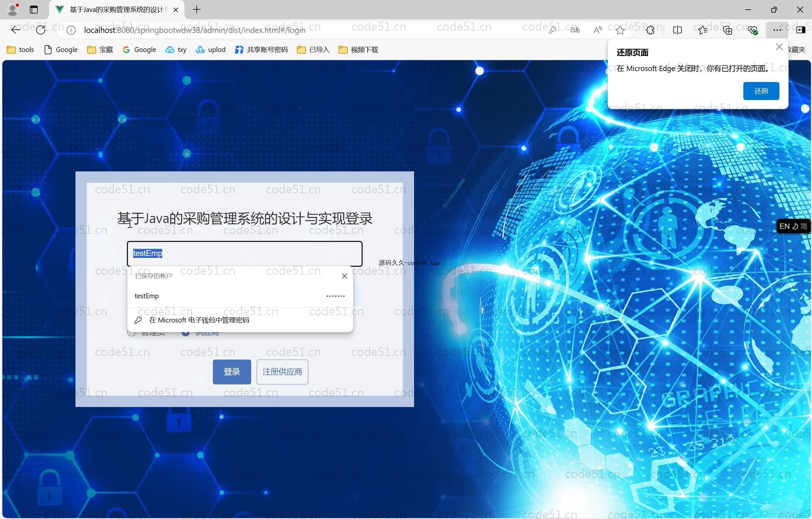Click the 已保存的帐户 label
812x519 pixels.
[153, 276]
